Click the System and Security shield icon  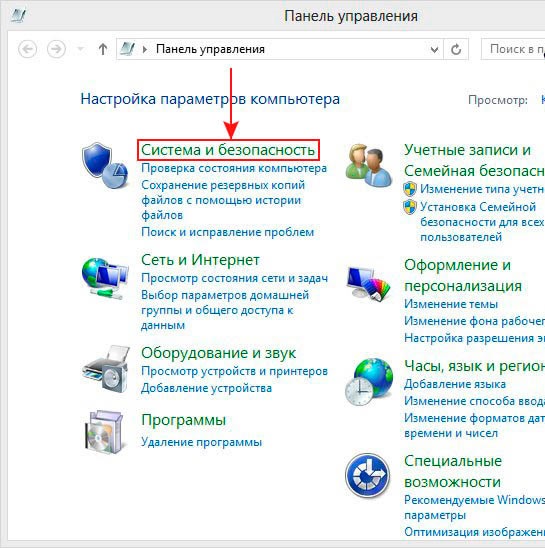click(x=105, y=165)
